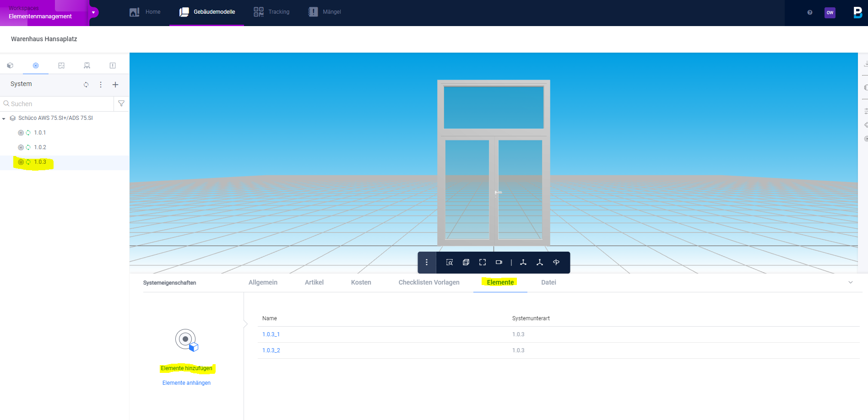
Task: Select the Schüco AWS 75.SI+/ADS 75.SI tree item
Action: [55, 118]
